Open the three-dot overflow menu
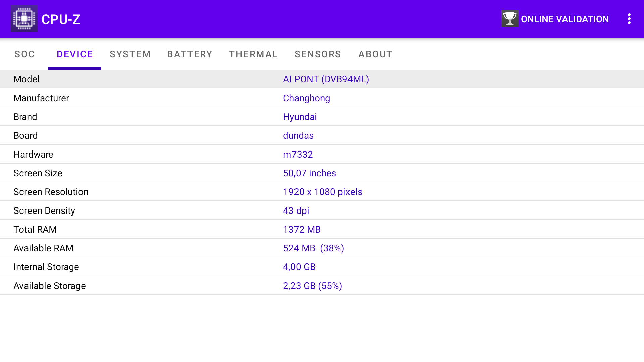Viewport: 644px width, 362px height. point(629,19)
